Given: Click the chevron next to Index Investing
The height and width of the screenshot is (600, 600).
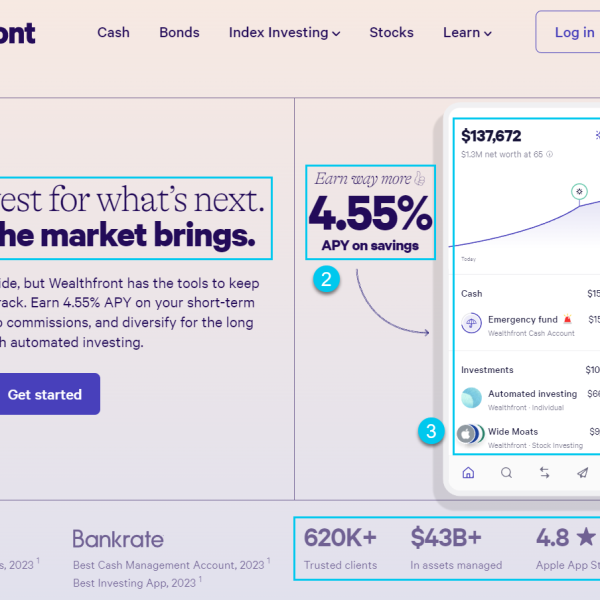Looking at the screenshot, I should coord(336,34).
